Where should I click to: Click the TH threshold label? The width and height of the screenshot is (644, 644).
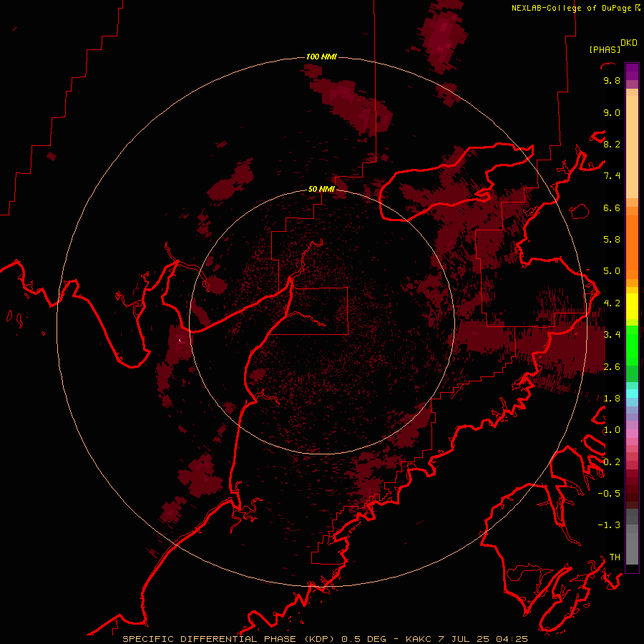tap(615, 557)
